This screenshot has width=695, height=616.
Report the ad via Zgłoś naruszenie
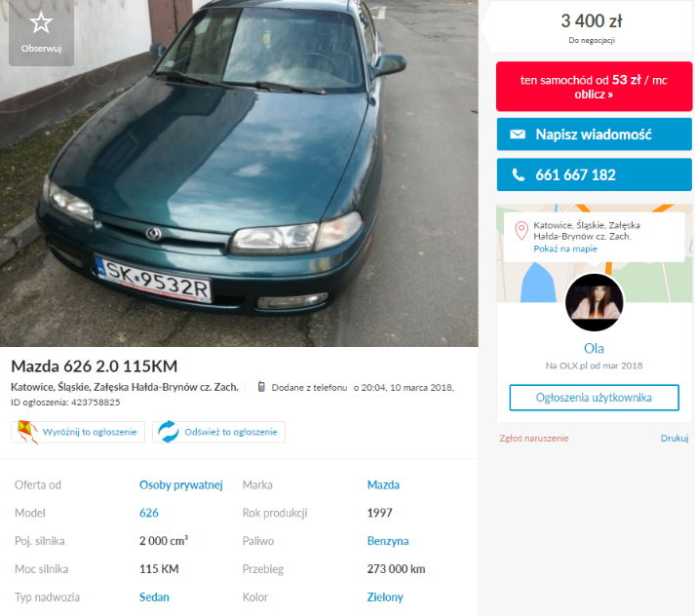coord(533,439)
